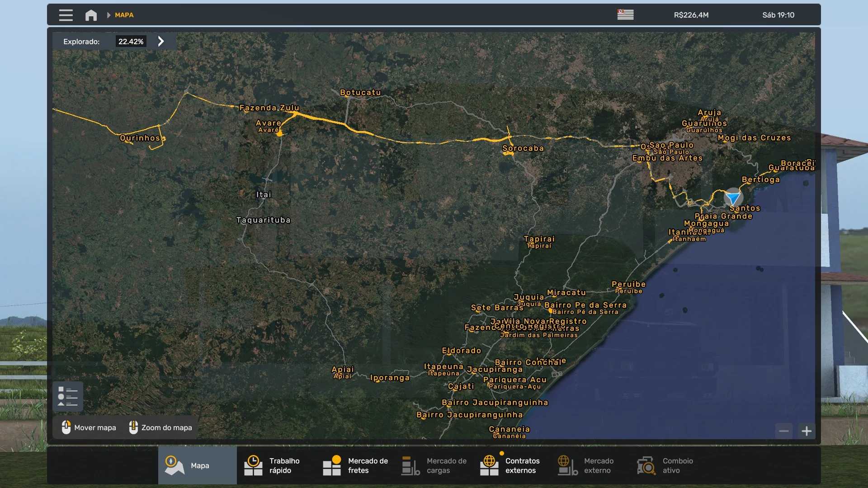Click the Sorocaba city on map
This screenshot has width=868, height=488.
coord(523,148)
